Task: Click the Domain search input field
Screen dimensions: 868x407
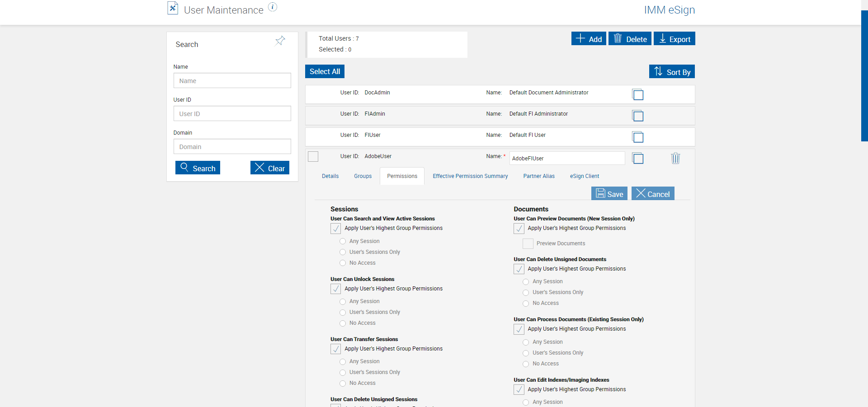Action: point(232,147)
